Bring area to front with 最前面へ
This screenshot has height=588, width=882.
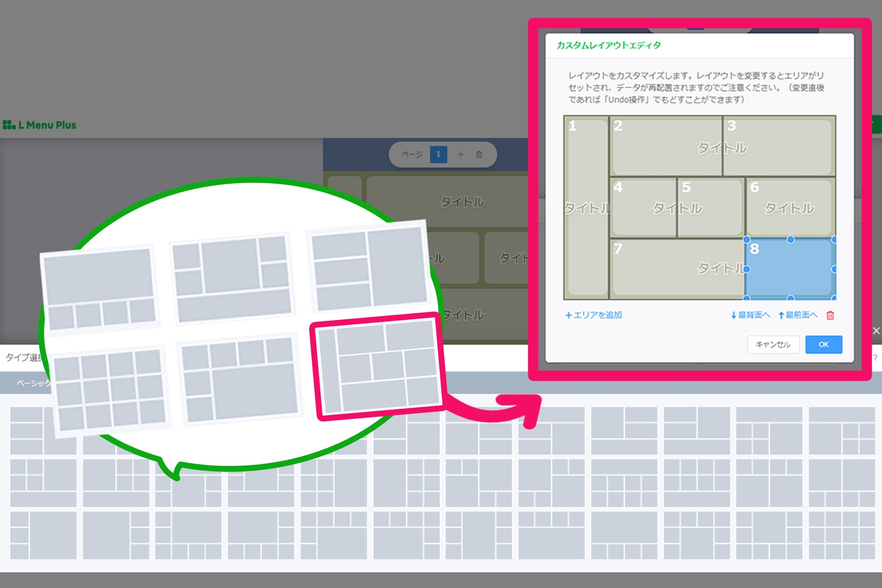[x=798, y=315]
